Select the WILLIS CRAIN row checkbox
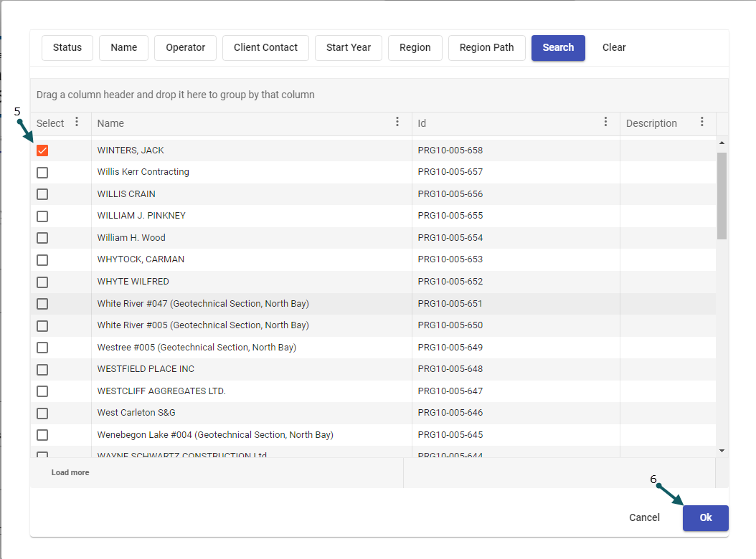 pos(42,194)
